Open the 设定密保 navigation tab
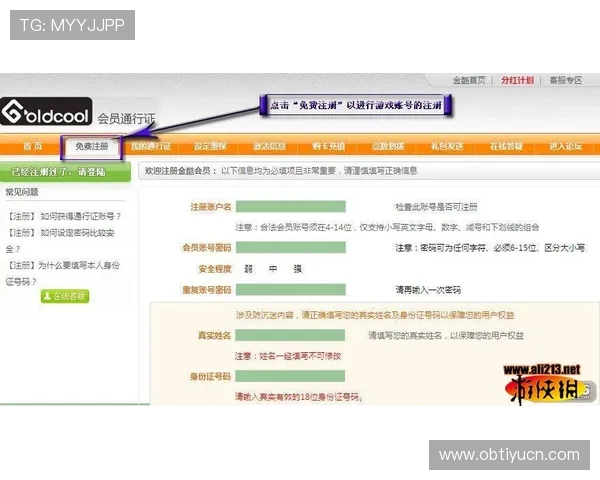This screenshot has width=600, height=480. pos(210,146)
